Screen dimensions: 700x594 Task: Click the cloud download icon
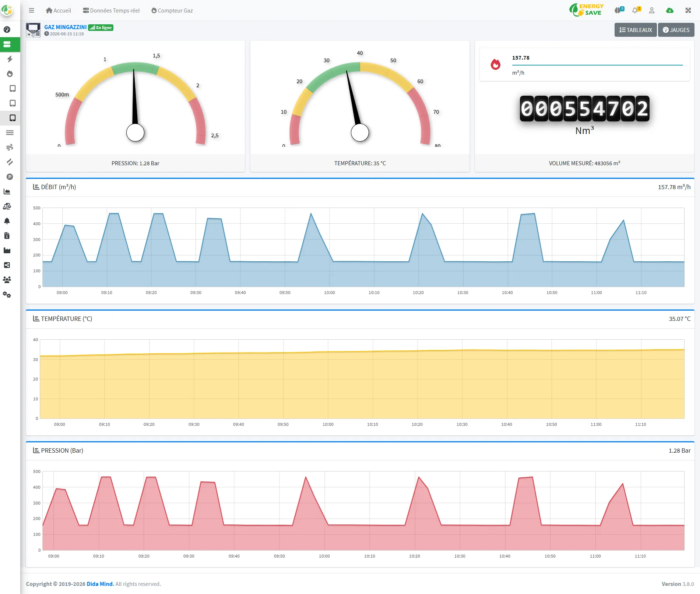670,10
